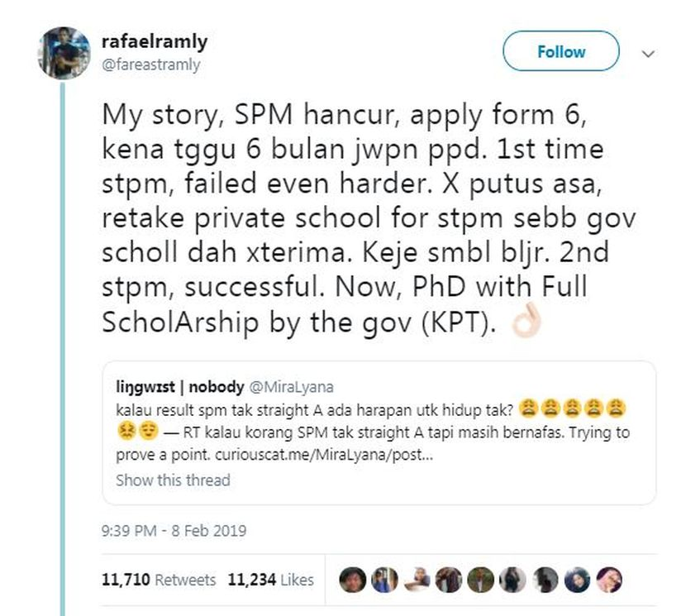This screenshot has width=686, height=616.
Task: Open the @fareastramly handle link
Action: [x=151, y=64]
